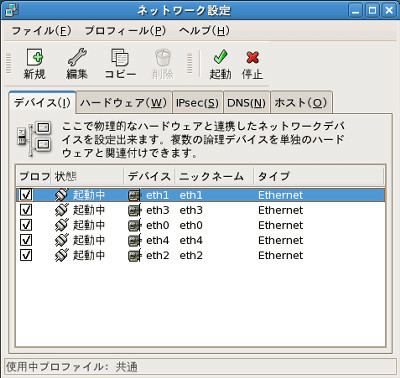Click the network card icon beside eth4
Image resolution: width=400 pixels, height=378 pixels.
(x=135, y=240)
